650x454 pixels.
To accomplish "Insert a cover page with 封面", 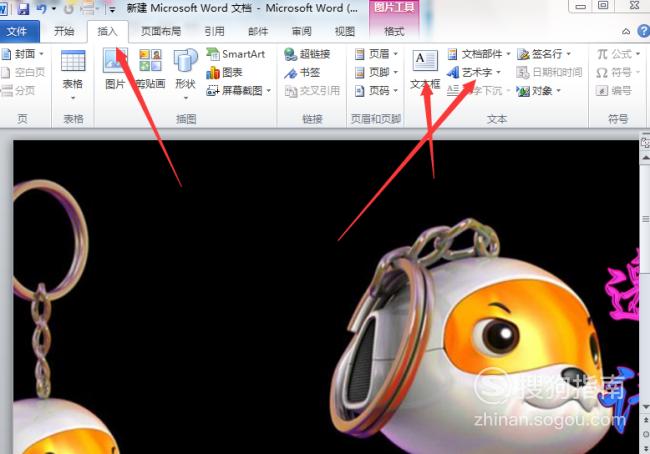I will point(23,54).
